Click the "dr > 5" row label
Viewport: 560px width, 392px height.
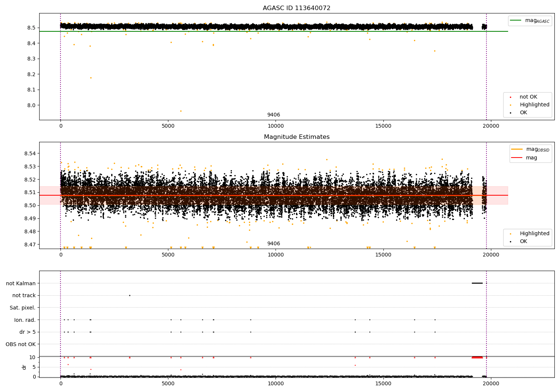28,332
